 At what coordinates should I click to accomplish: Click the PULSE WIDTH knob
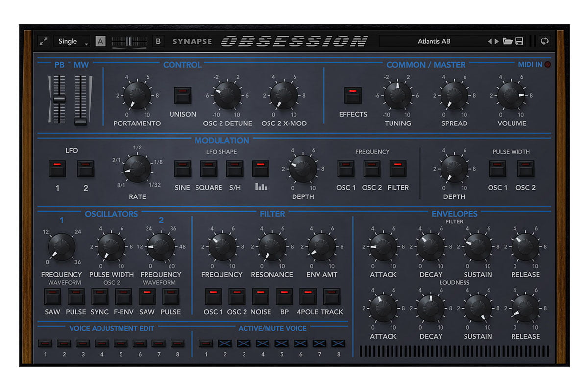tap(111, 247)
